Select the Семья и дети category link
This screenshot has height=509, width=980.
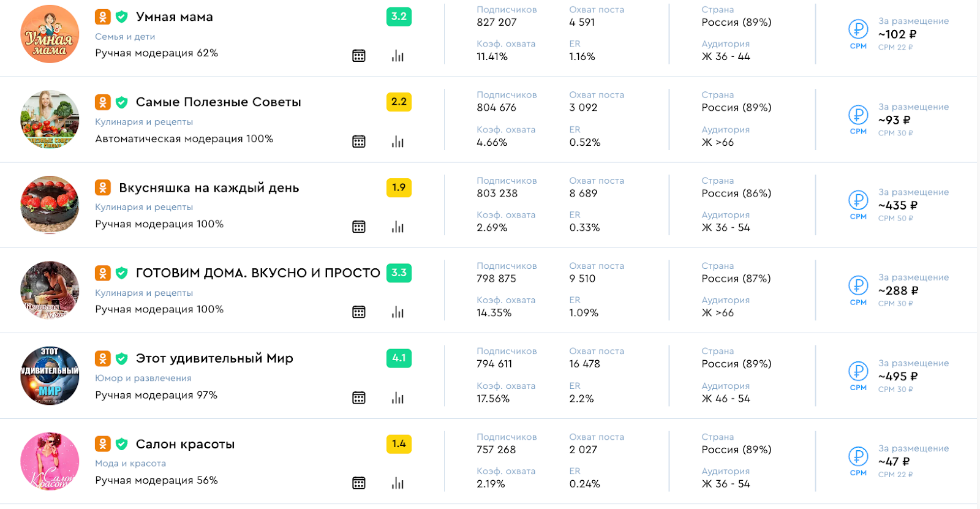click(x=125, y=37)
